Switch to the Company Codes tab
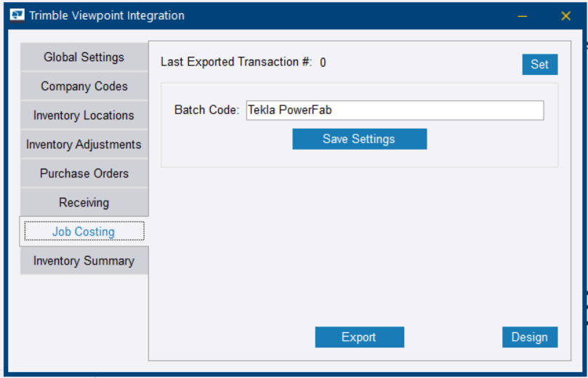588x378 pixels. tap(84, 87)
